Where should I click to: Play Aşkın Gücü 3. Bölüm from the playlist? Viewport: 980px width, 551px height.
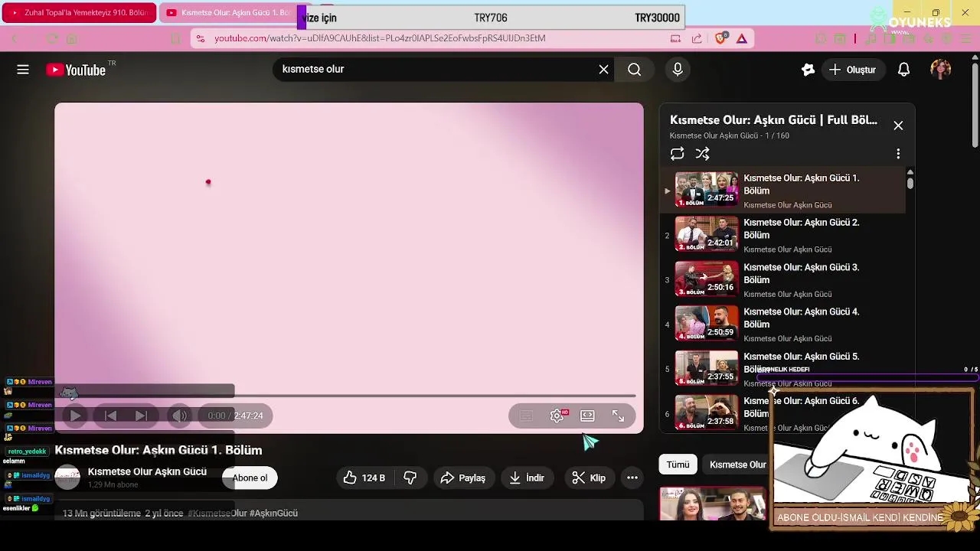(782, 280)
